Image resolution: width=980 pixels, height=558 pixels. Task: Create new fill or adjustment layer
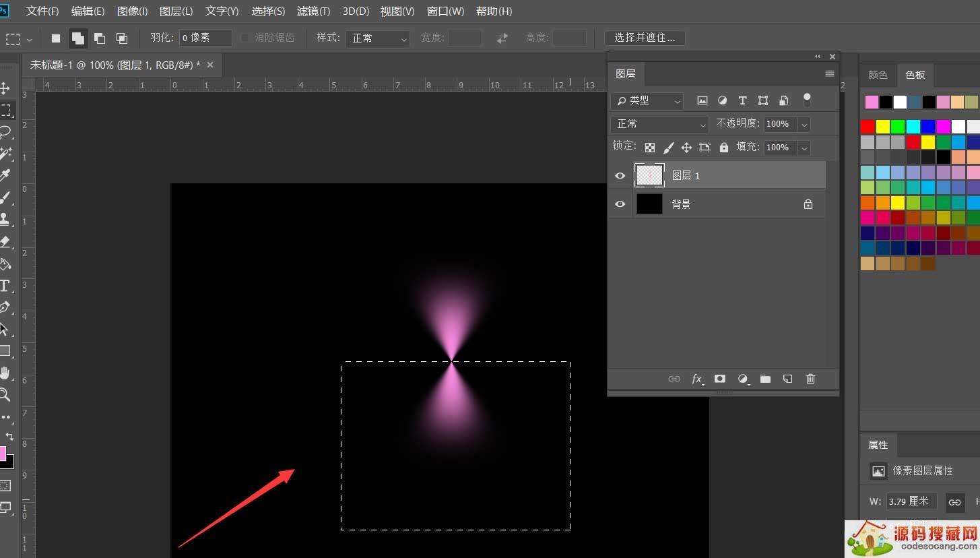tap(743, 379)
